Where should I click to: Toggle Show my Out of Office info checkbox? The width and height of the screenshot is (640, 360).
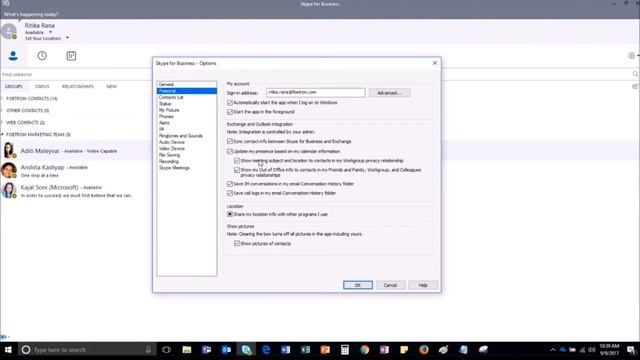pyautogui.click(x=237, y=170)
